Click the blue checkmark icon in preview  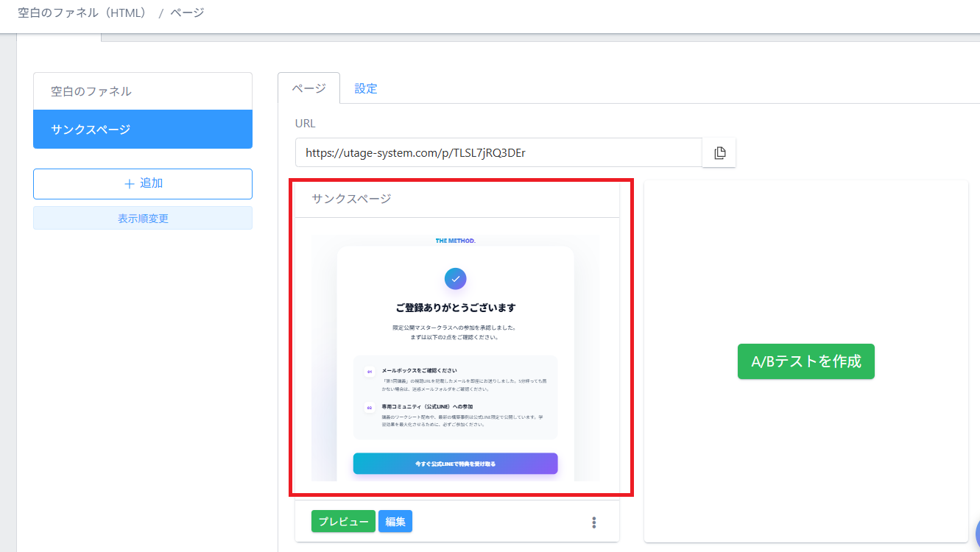tap(455, 279)
